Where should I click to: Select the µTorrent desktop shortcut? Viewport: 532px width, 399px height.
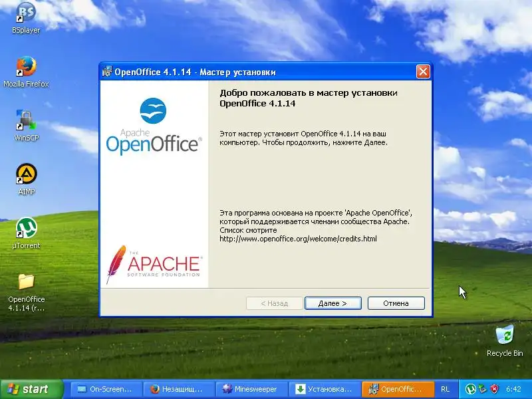[26, 233]
